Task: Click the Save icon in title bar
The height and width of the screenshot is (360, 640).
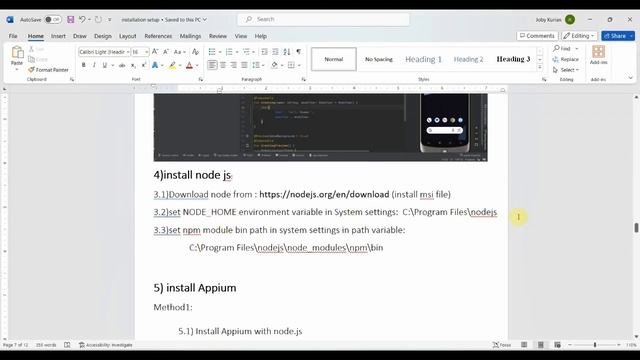Action: [71, 19]
